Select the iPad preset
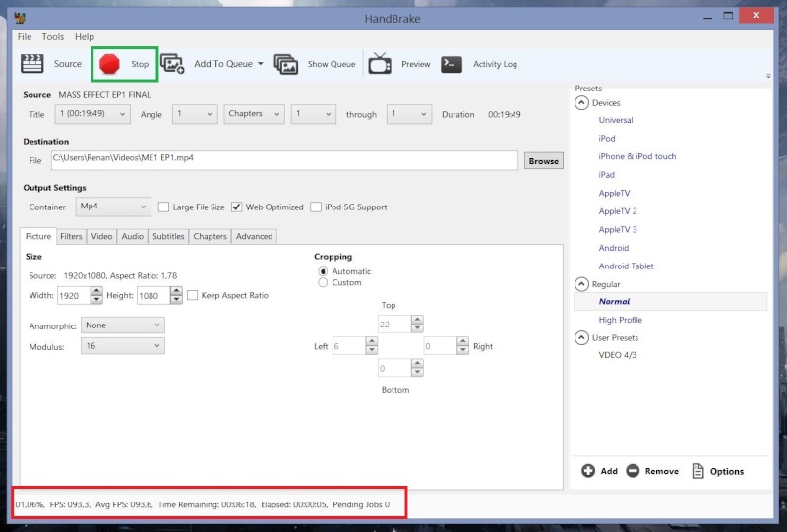The height and width of the screenshot is (532, 787). pos(606,175)
